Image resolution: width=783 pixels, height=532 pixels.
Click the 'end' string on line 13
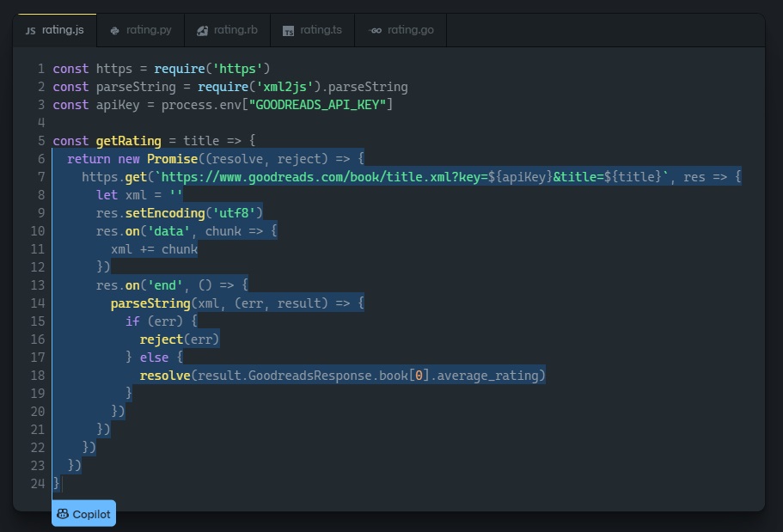[165, 285]
